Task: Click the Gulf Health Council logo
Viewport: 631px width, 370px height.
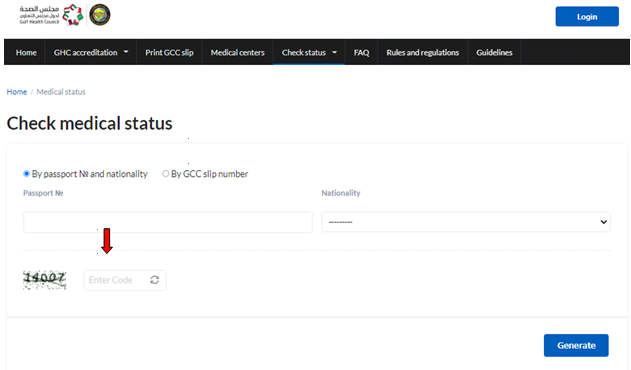Action: (51, 15)
